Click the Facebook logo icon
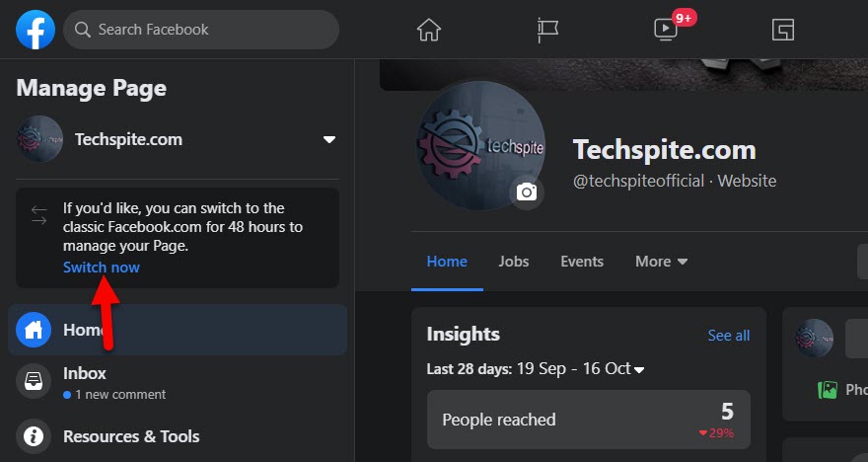 pyautogui.click(x=36, y=30)
